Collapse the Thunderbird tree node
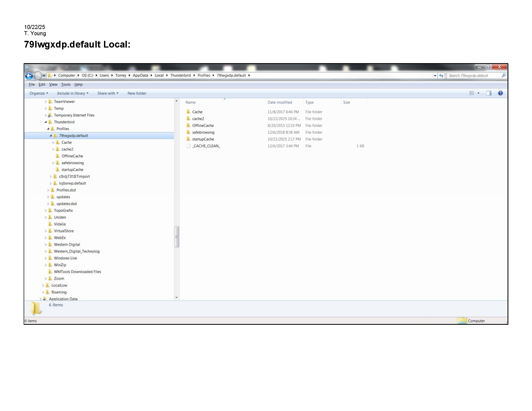 coord(46,122)
